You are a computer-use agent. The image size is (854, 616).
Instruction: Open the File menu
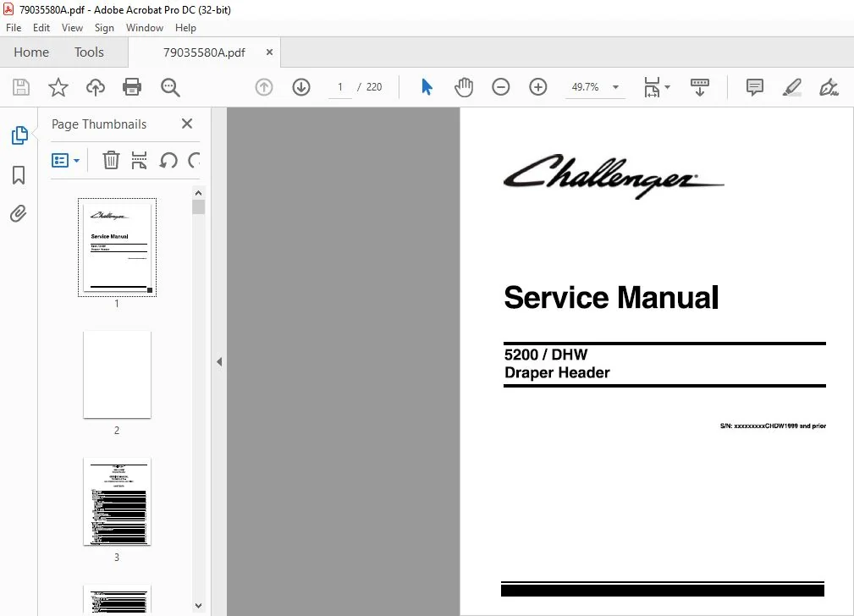click(x=14, y=28)
